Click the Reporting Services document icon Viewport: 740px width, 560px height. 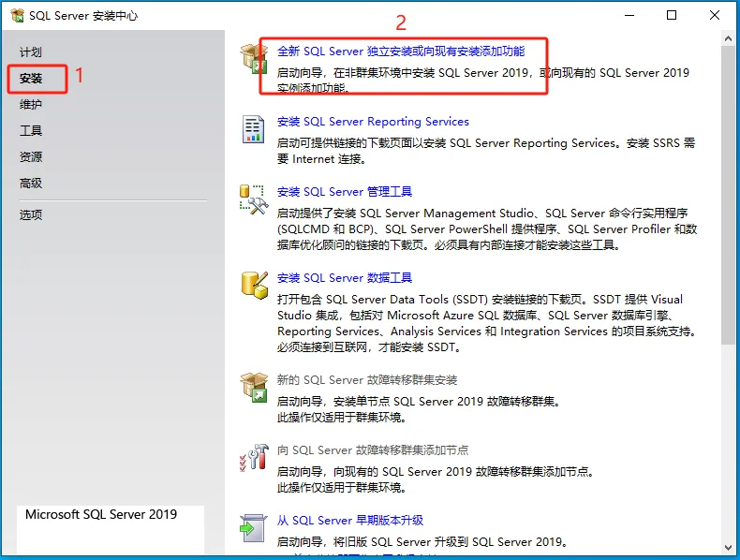coord(254,129)
